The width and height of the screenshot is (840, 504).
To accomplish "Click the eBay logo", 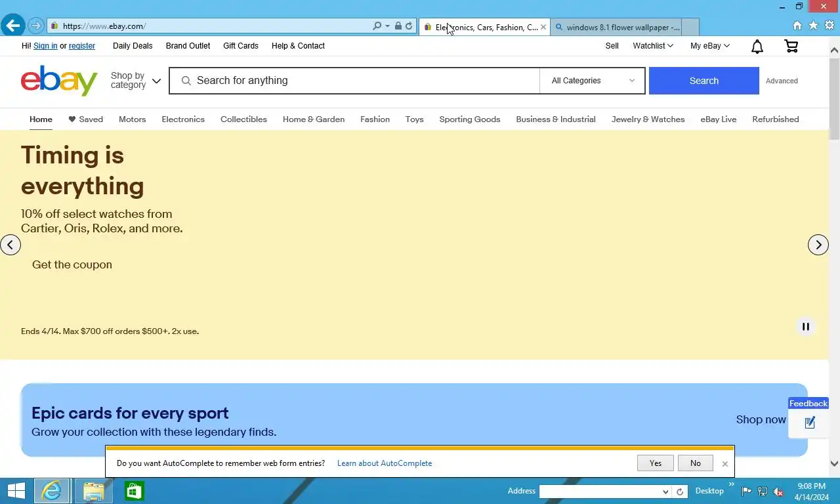I will [59, 81].
